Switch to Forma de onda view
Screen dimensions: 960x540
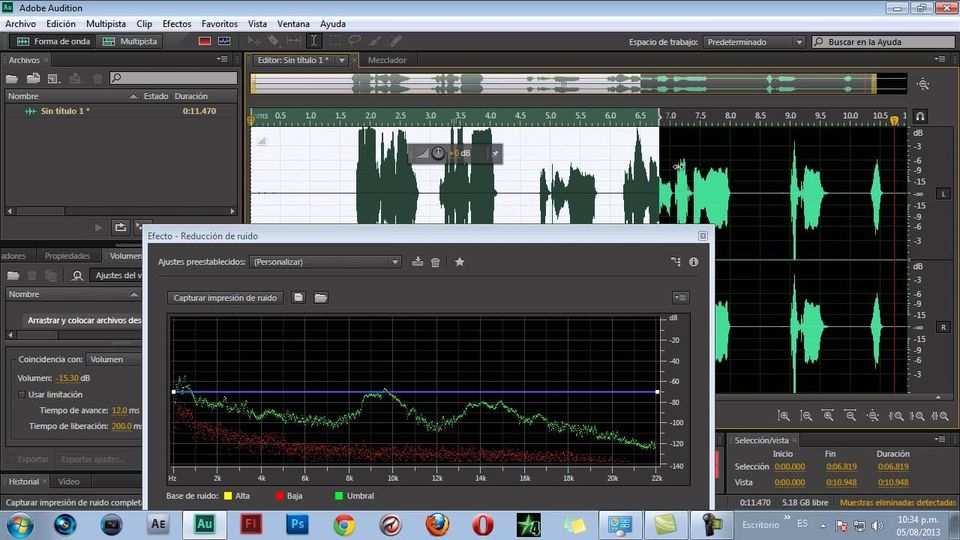tap(53, 42)
